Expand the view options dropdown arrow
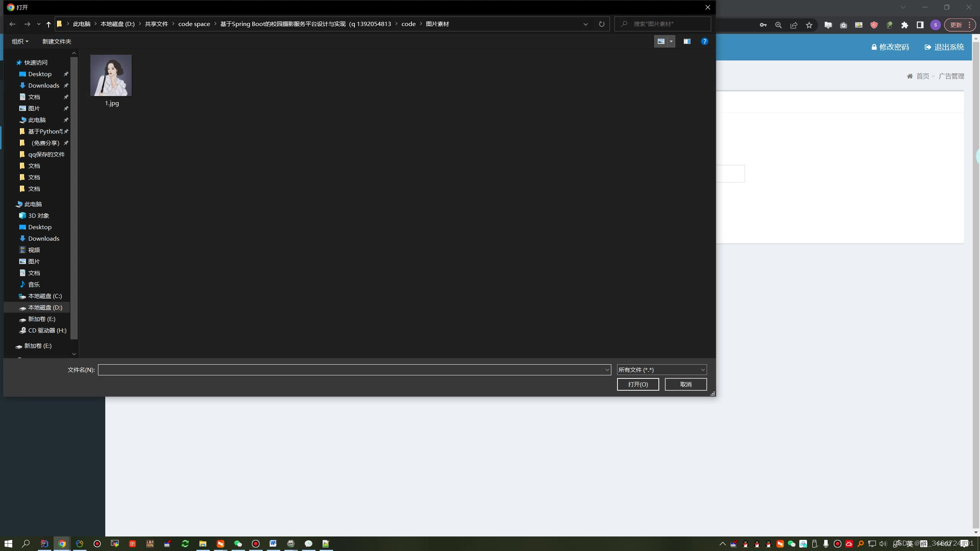Image resolution: width=980 pixels, height=551 pixels. (671, 41)
